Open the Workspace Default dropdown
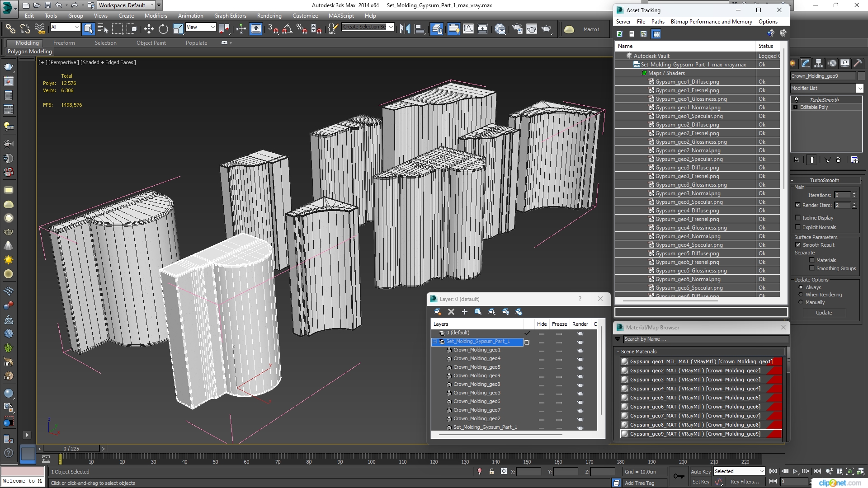Image resolution: width=868 pixels, height=488 pixels. pyautogui.click(x=126, y=5)
